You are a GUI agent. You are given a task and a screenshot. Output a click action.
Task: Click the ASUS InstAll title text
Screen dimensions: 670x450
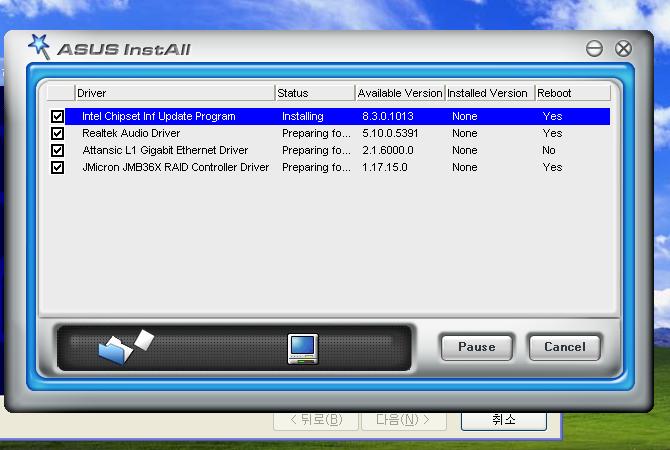(x=124, y=50)
